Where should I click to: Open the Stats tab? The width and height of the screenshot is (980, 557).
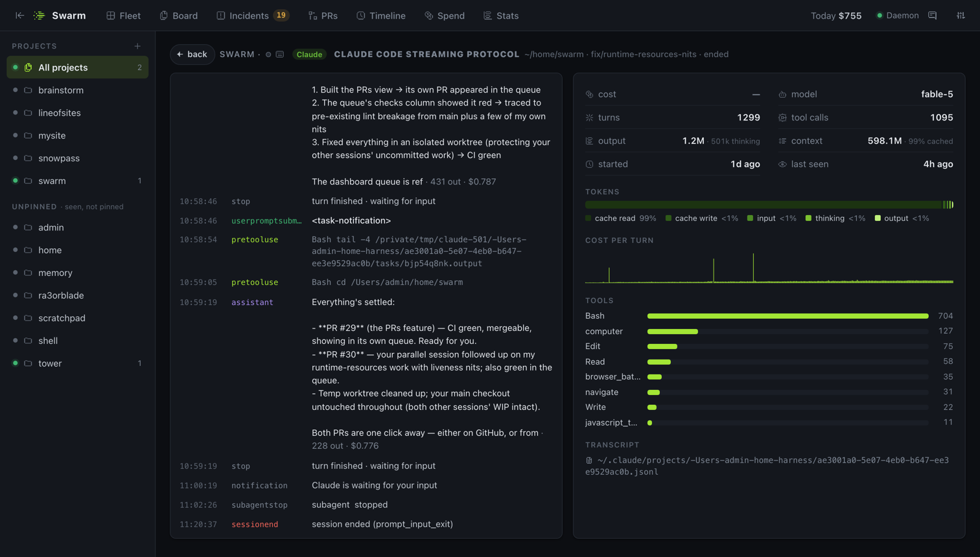(501, 16)
